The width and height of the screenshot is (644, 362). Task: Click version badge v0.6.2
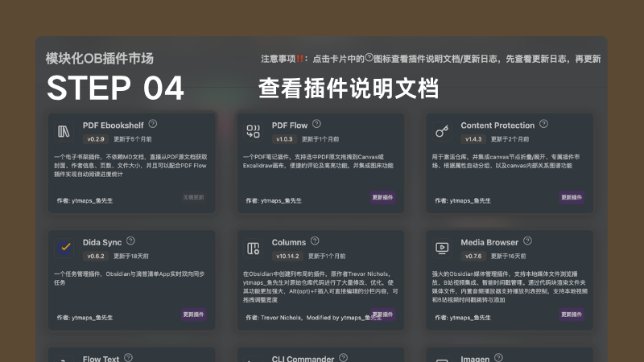(96, 256)
